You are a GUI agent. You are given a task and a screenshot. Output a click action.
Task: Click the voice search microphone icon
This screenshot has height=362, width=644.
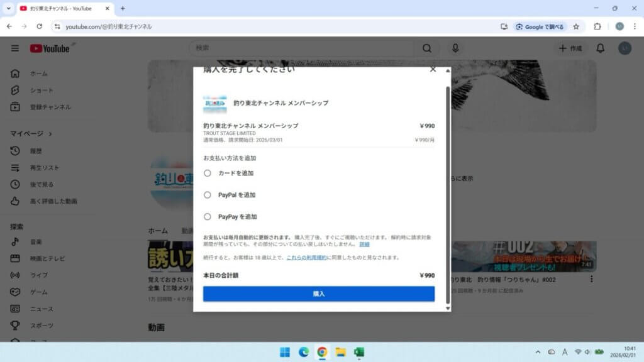tap(455, 48)
